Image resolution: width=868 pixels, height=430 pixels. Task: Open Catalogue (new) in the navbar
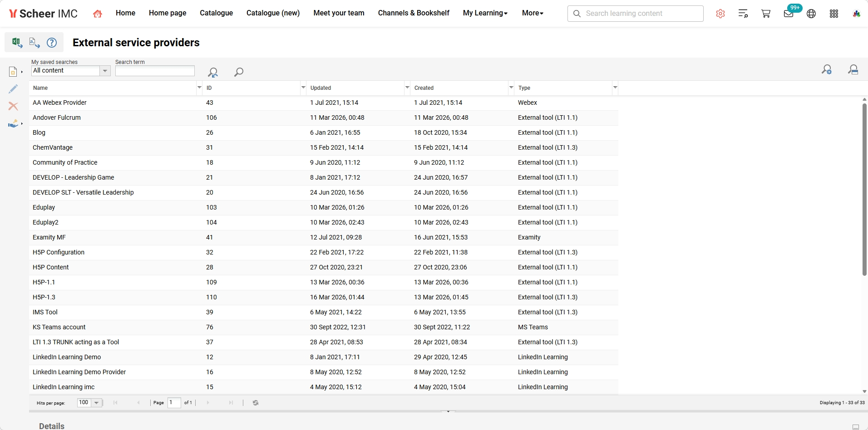273,13
